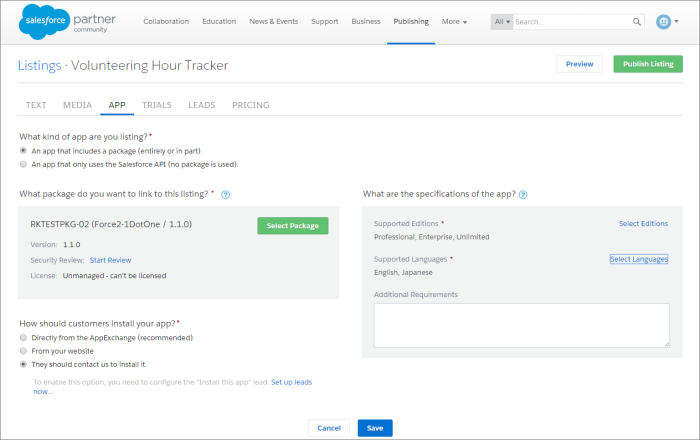
Task: Switch to the TRIALS tab
Action: click(x=157, y=105)
